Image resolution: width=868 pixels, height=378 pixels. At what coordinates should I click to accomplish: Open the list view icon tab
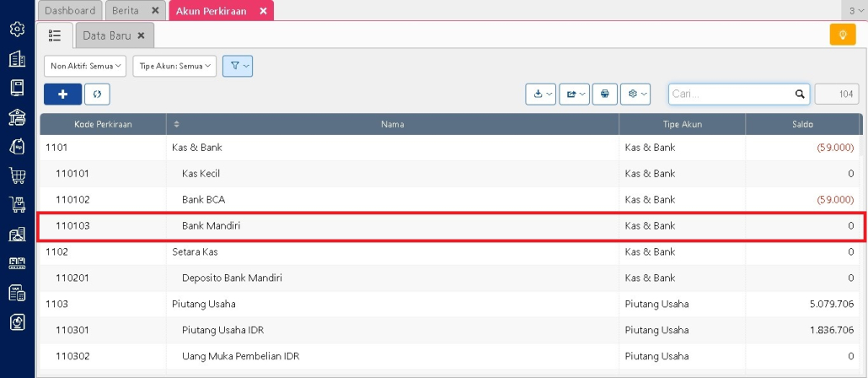coord(55,35)
